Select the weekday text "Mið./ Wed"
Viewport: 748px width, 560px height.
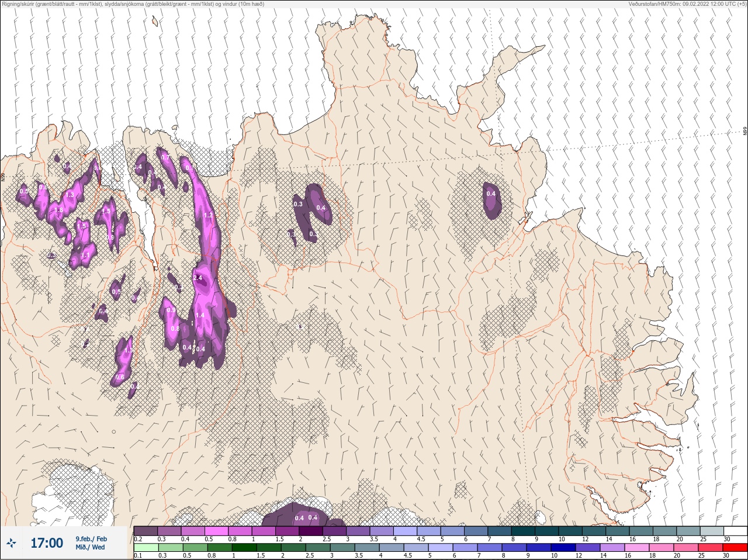[91, 547]
